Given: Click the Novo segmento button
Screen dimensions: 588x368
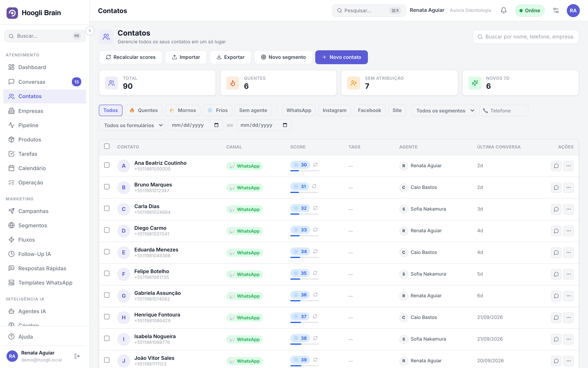Looking at the screenshot, I should pyautogui.click(x=283, y=57).
